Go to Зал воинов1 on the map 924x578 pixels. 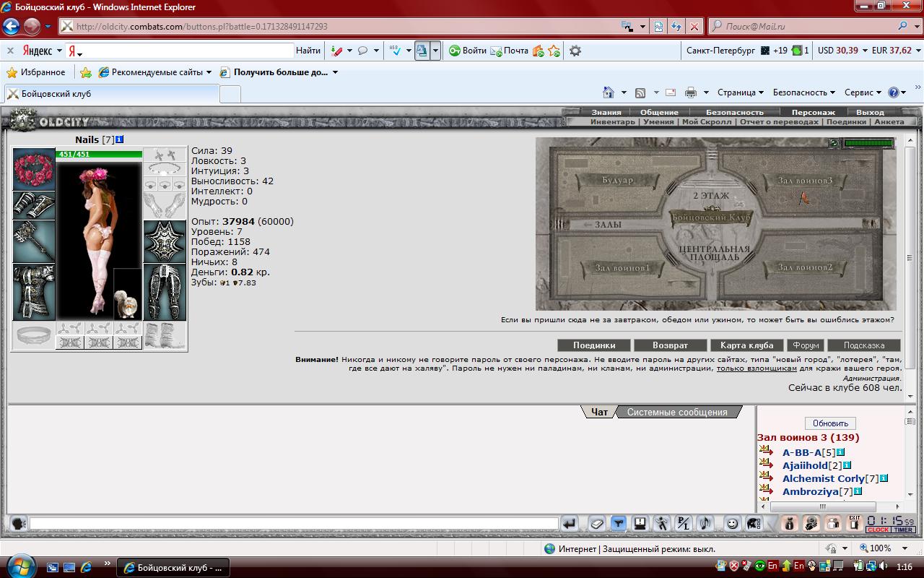(622, 268)
